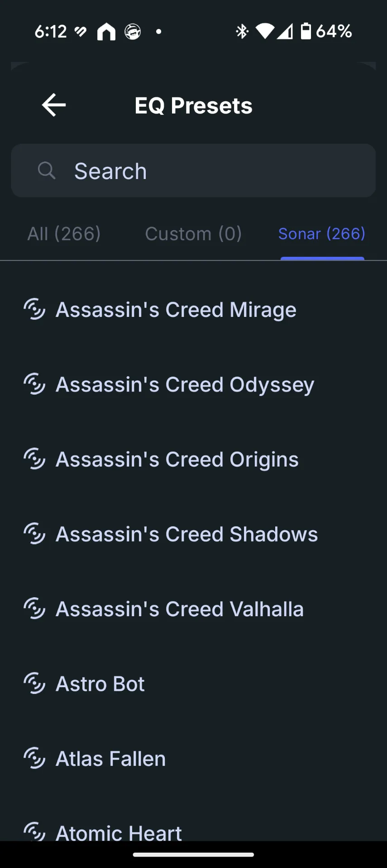This screenshot has height=868, width=387.
Task: Tap the search magnifier icon
Action: 47,170
